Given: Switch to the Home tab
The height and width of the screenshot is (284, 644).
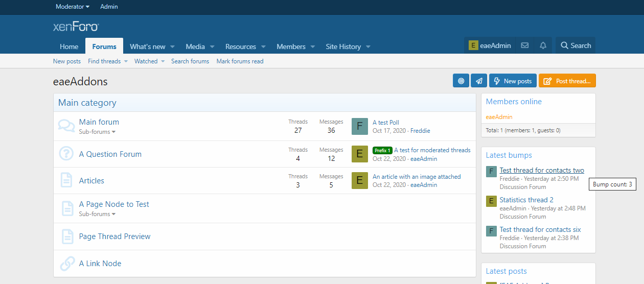Looking at the screenshot, I should tap(69, 46).
